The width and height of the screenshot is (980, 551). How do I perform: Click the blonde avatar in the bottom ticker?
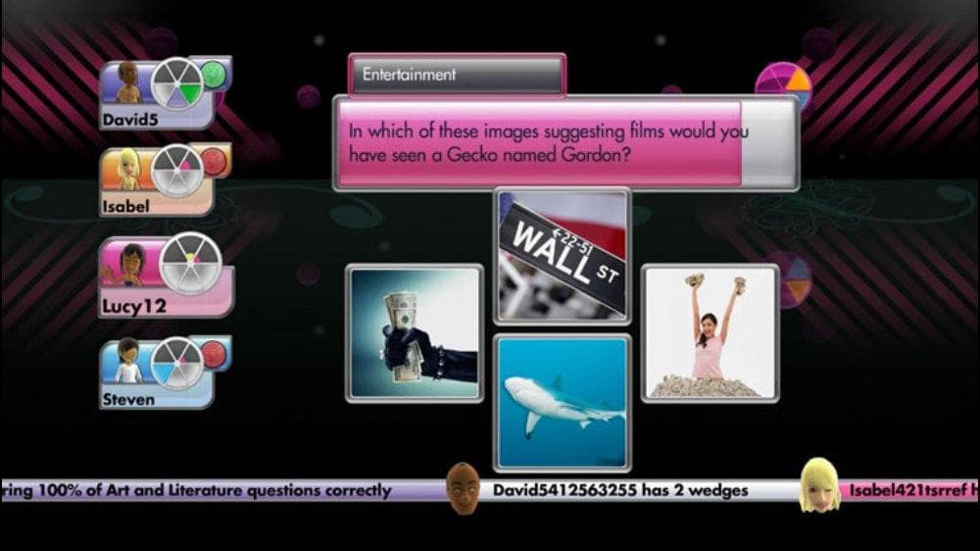pyautogui.click(x=818, y=486)
